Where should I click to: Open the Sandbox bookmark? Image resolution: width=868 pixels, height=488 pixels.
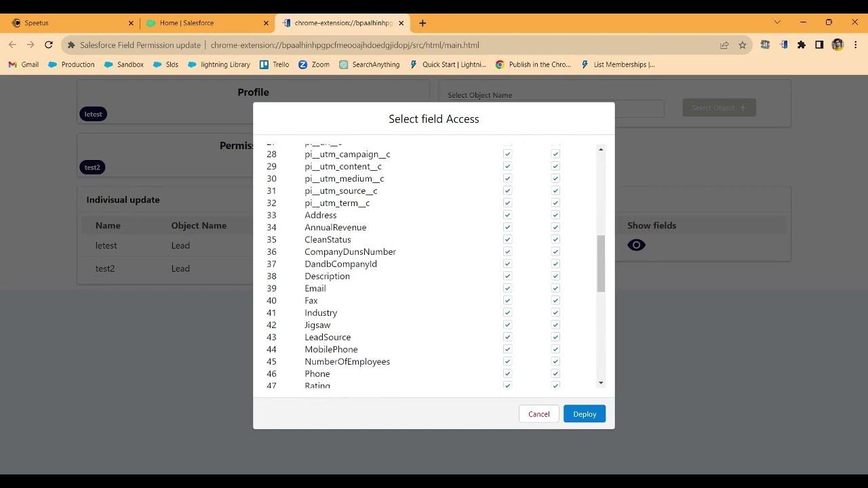(124, 64)
